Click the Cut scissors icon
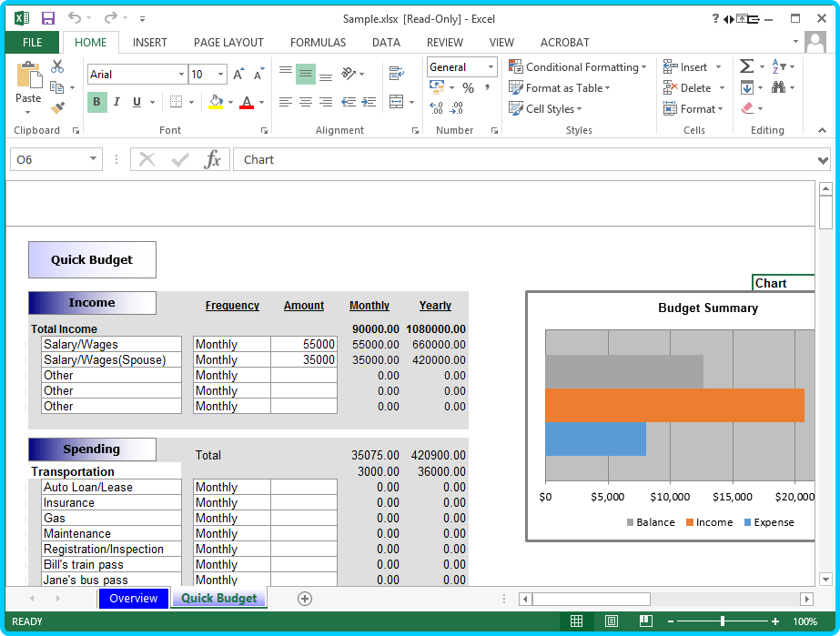 [x=57, y=67]
